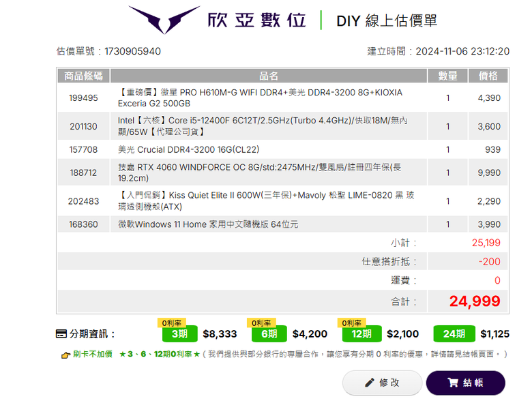This screenshot has height=403, width=532.
Task: Click the installment amount $8,333
Action: point(220,334)
